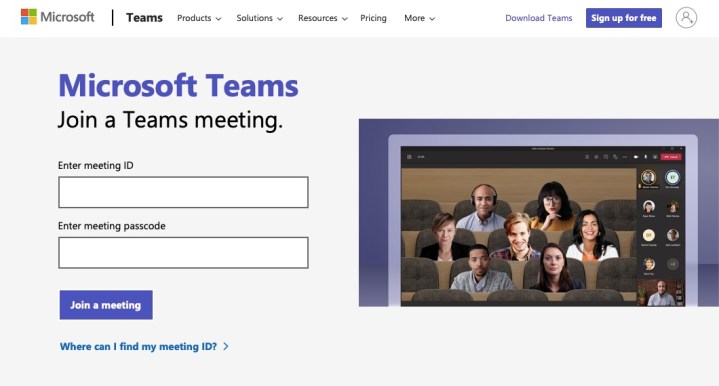
Task: Click the Join a meeting button
Action: pyautogui.click(x=106, y=305)
